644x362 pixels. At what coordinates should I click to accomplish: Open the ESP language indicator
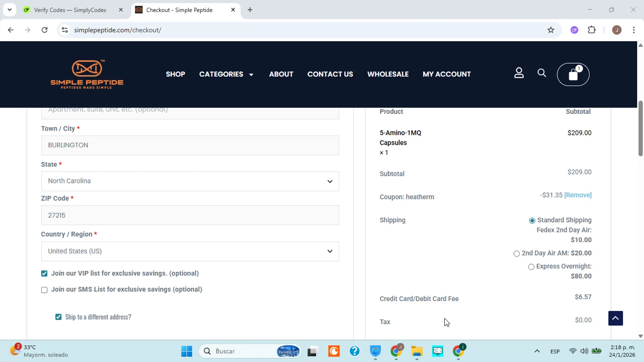(555, 351)
